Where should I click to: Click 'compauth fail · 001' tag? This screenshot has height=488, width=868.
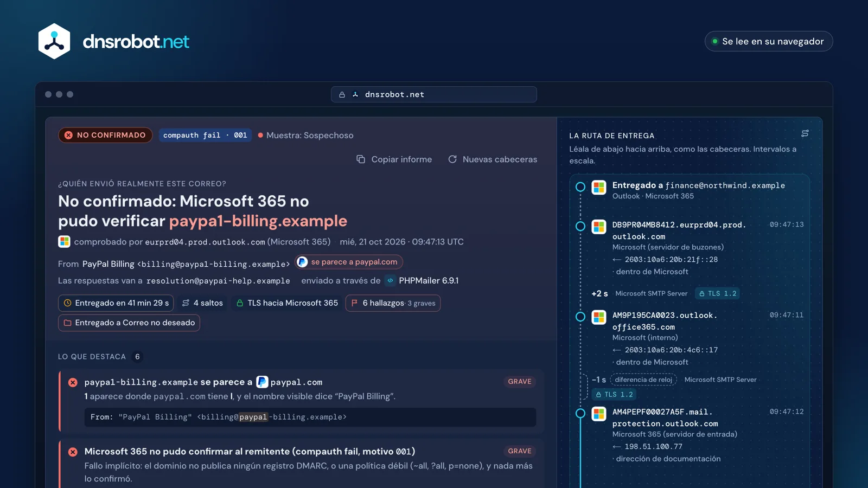click(x=205, y=135)
